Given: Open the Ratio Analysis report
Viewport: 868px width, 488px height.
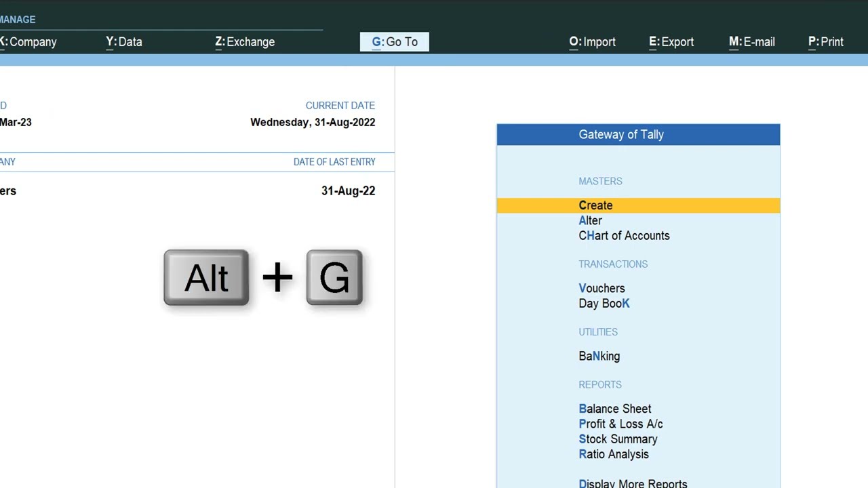Looking at the screenshot, I should click(x=614, y=454).
